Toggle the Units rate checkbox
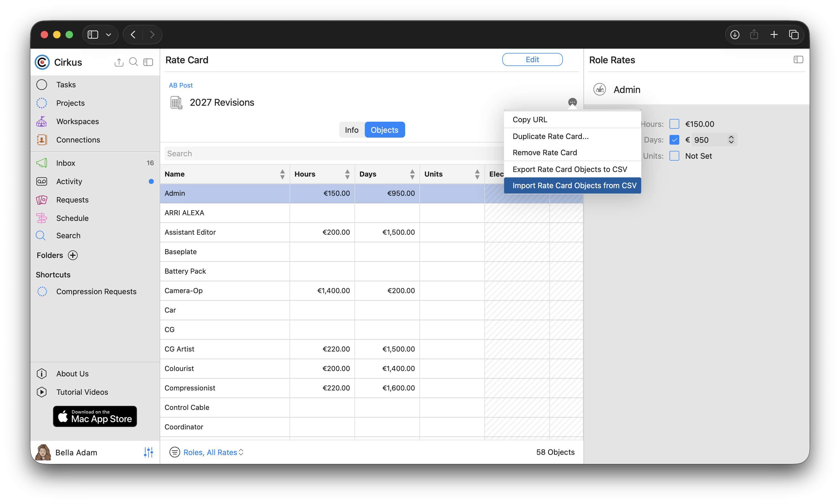This screenshot has height=504, width=840. [x=674, y=156]
